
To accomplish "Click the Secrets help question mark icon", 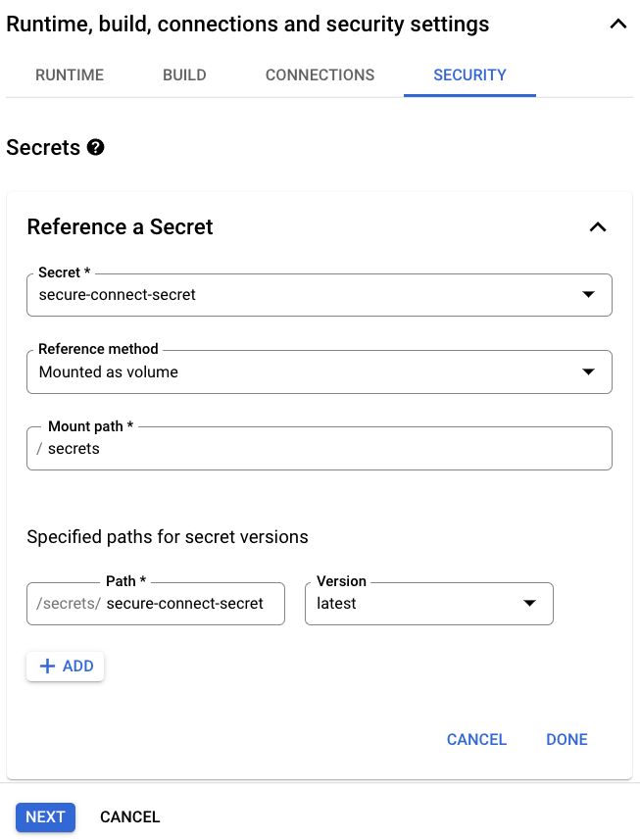I will click(95, 148).
